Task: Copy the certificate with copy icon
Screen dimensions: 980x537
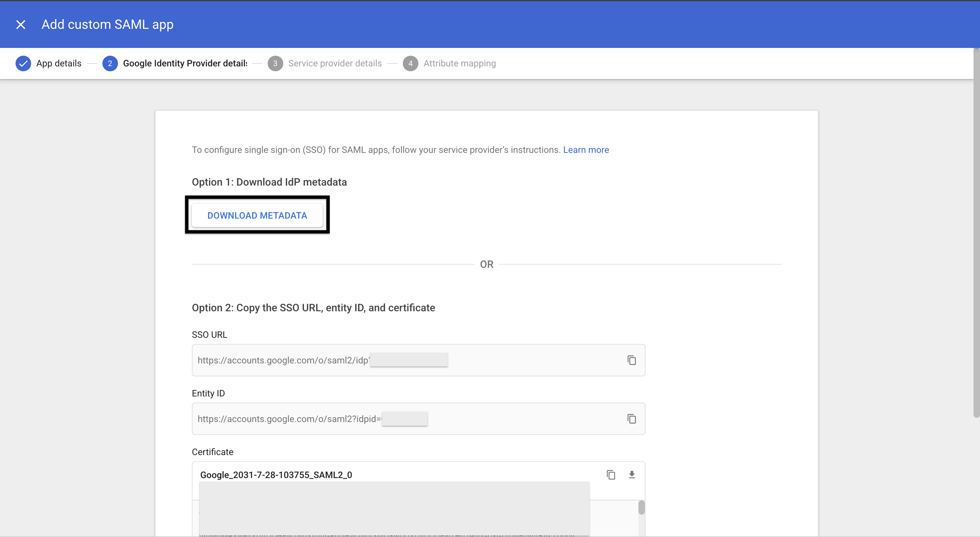Action: [611, 474]
